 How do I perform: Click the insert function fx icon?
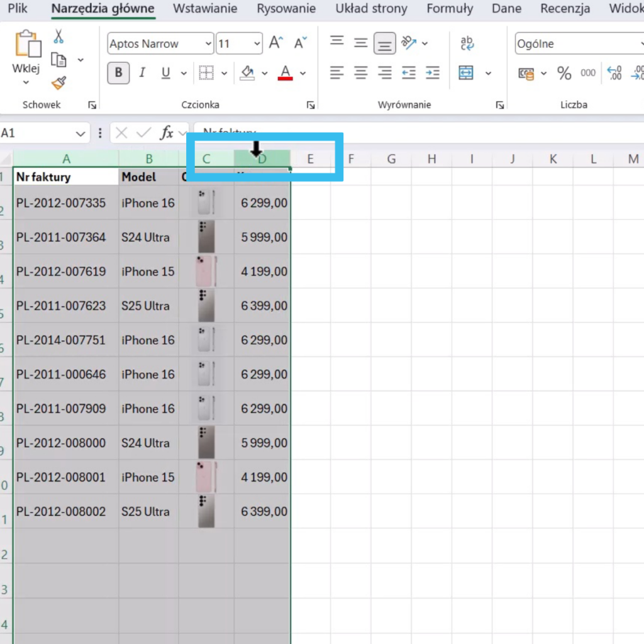[167, 133]
